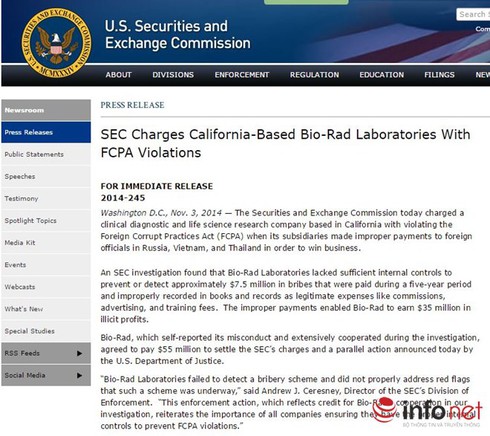This screenshot has height=436, width=490.
Task: Select REGULATION in the top navigation
Action: pyautogui.click(x=314, y=75)
